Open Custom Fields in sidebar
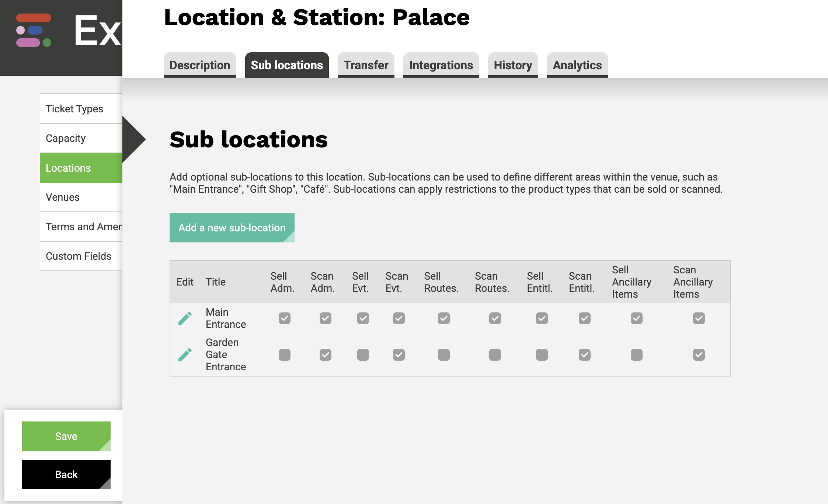Image resolution: width=828 pixels, height=504 pixels. [x=81, y=256]
